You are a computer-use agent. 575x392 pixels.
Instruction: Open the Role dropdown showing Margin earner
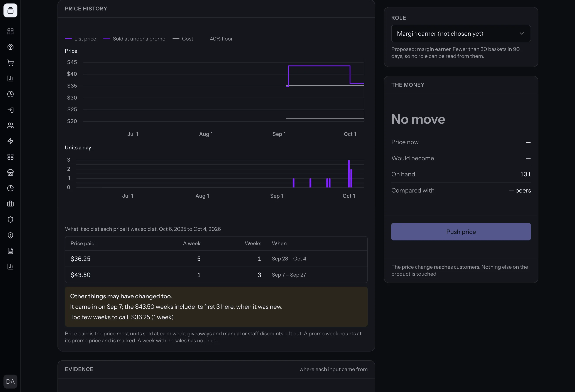pyautogui.click(x=461, y=34)
